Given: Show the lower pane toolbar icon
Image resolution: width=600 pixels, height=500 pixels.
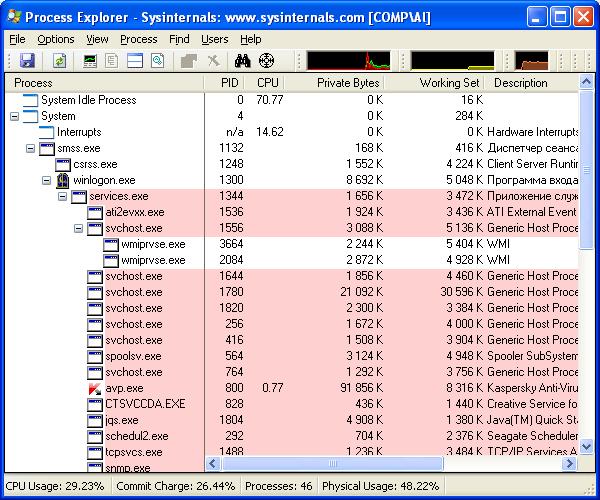Looking at the screenshot, I should pos(135,61).
